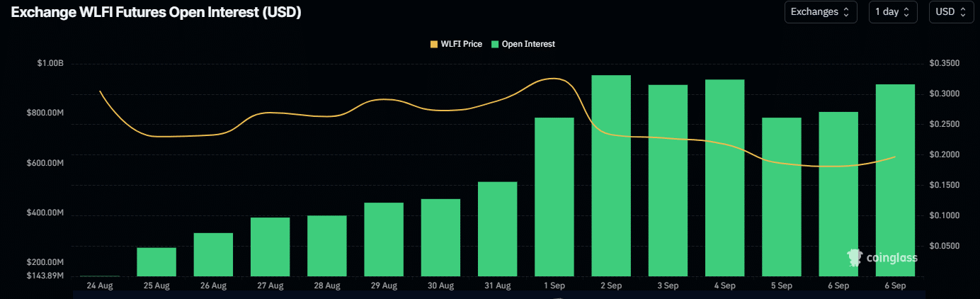Select the 2 Sep open interest bar
Image resolution: width=980 pixels, height=299 pixels.
click(611, 176)
